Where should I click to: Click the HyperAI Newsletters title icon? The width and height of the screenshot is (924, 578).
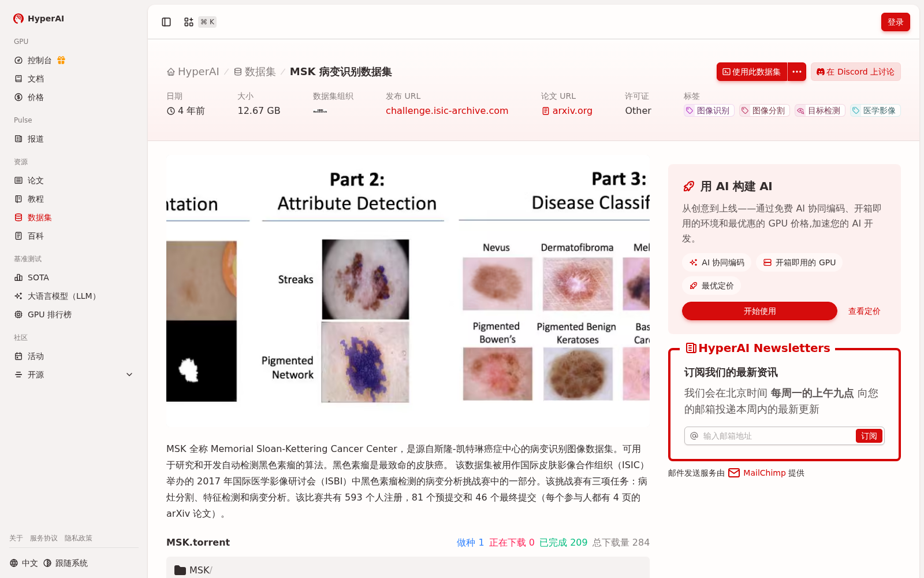(x=691, y=348)
